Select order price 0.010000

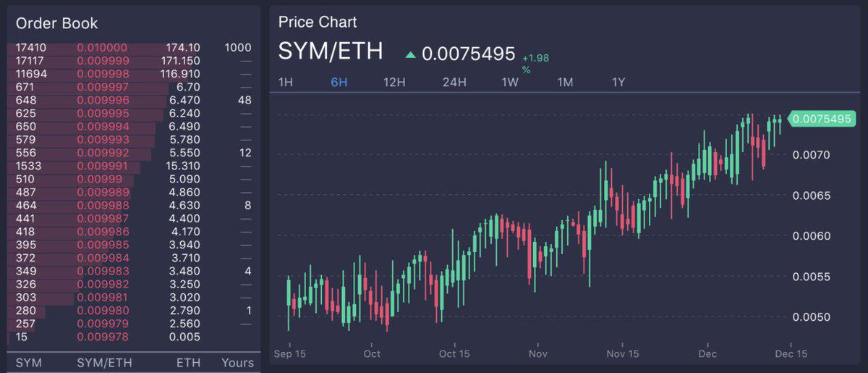[x=102, y=48]
